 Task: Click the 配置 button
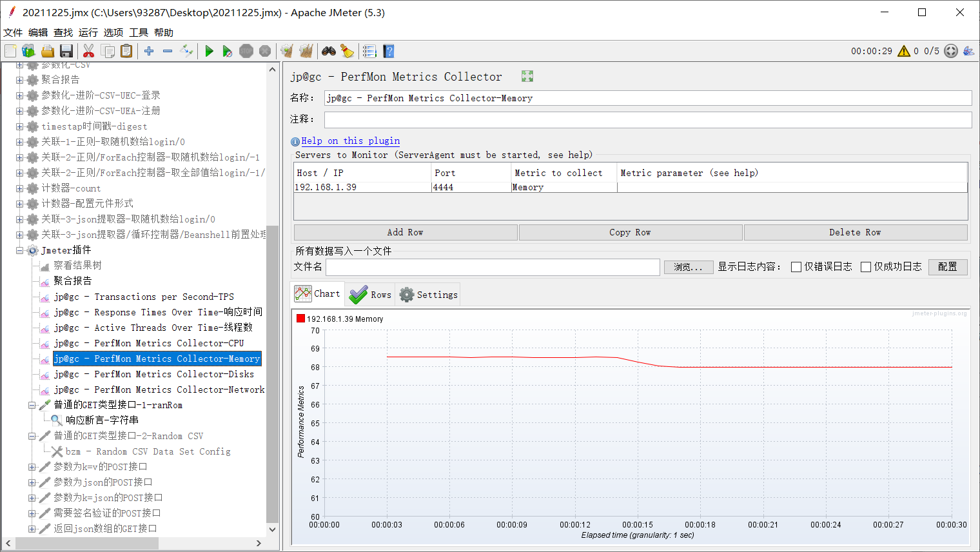pos(948,267)
